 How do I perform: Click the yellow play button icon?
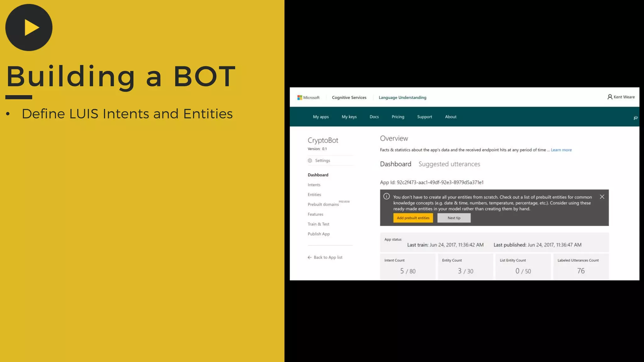[x=29, y=28]
